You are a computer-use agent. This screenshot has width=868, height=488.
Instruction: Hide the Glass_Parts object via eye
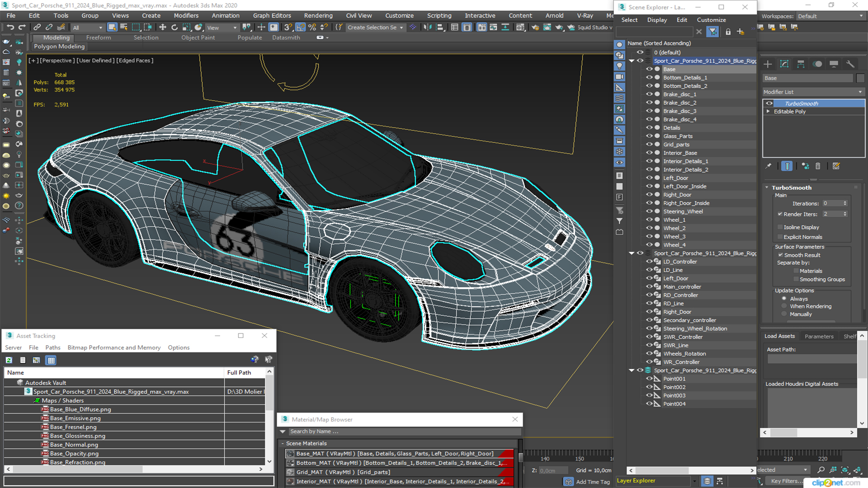(649, 136)
